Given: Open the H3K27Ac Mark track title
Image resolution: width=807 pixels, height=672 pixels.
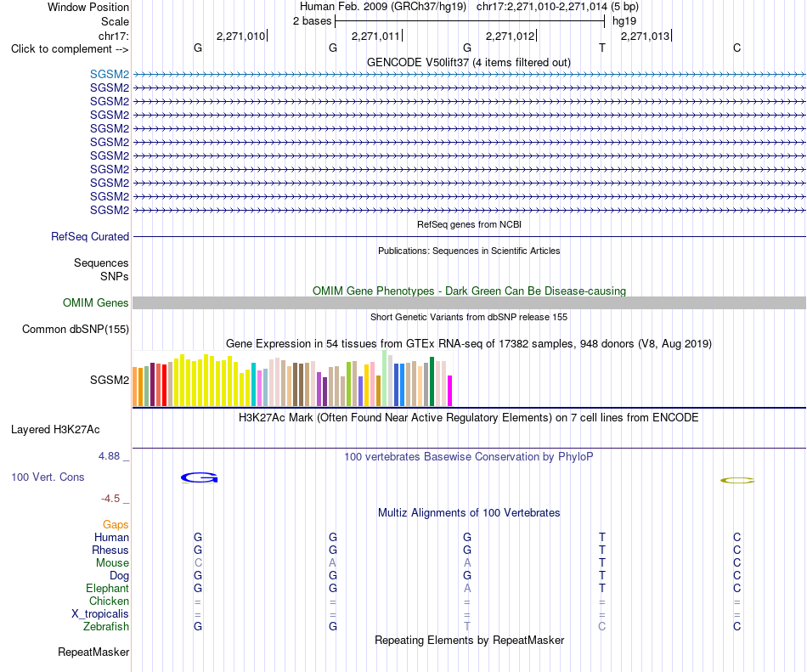Looking at the screenshot, I should pyautogui.click(x=469, y=417).
